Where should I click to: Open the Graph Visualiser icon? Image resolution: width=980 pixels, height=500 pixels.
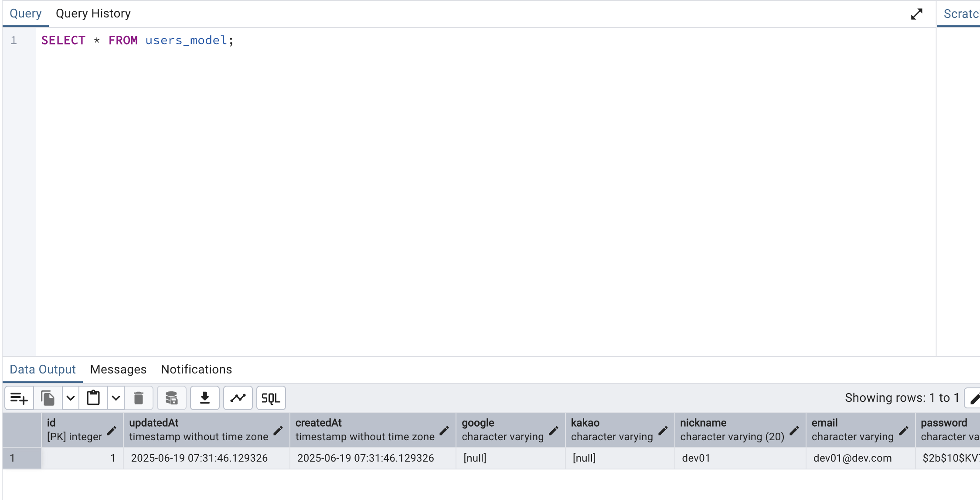[238, 398]
